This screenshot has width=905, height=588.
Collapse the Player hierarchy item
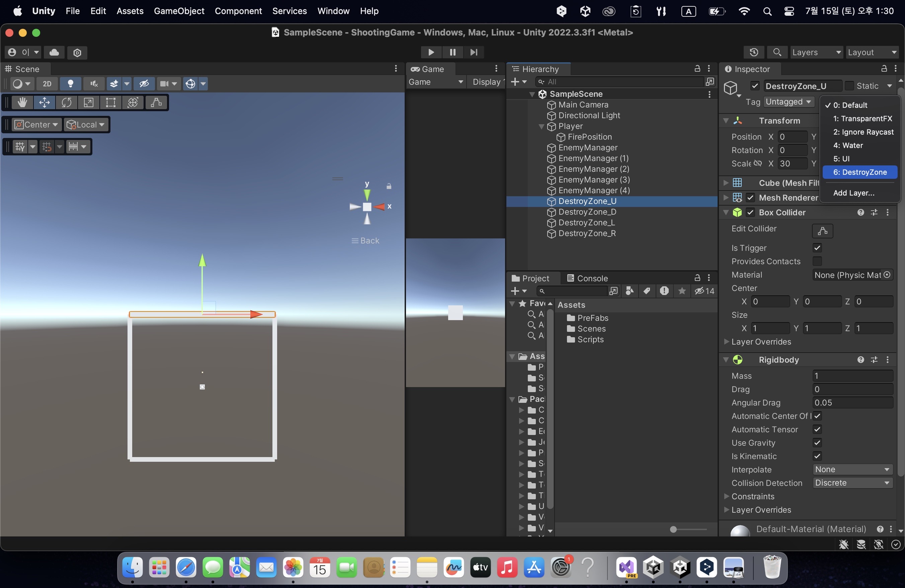[542, 126]
